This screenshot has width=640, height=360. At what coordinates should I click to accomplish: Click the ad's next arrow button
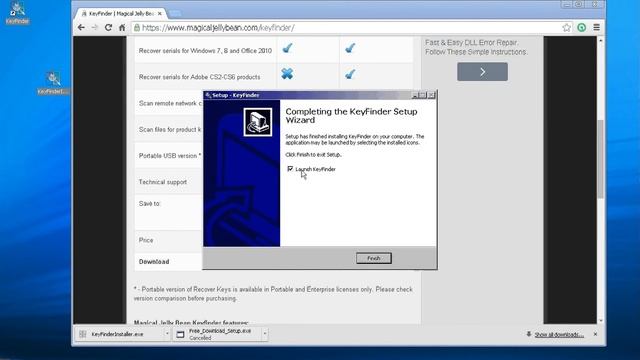click(x=482, y=72)
